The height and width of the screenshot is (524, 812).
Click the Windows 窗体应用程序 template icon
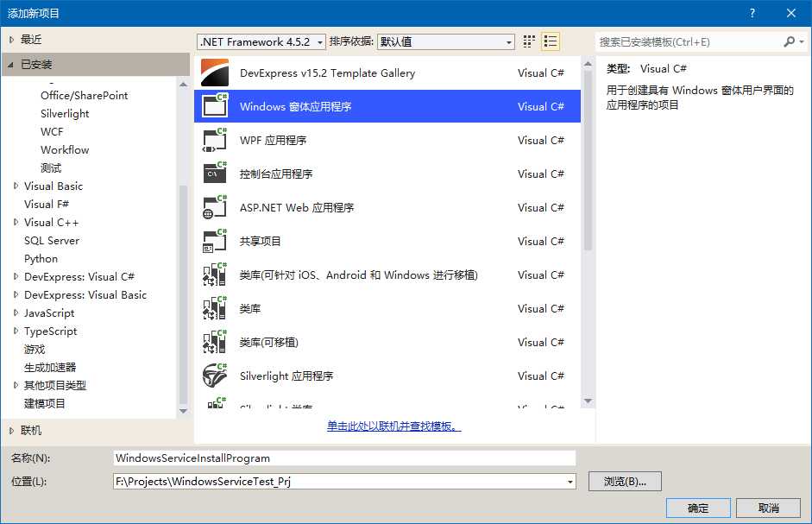click(214, 105)
